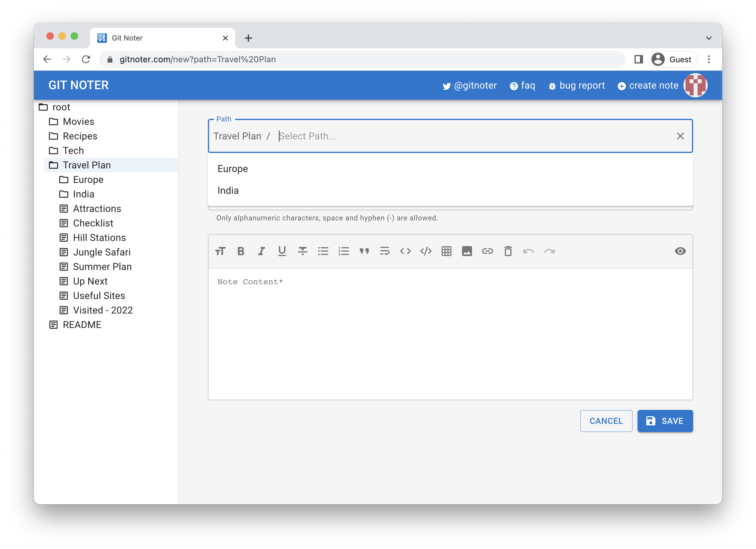756x549 pixels.
Task: Choose India in the path suggestions
Action: [228, 190]
